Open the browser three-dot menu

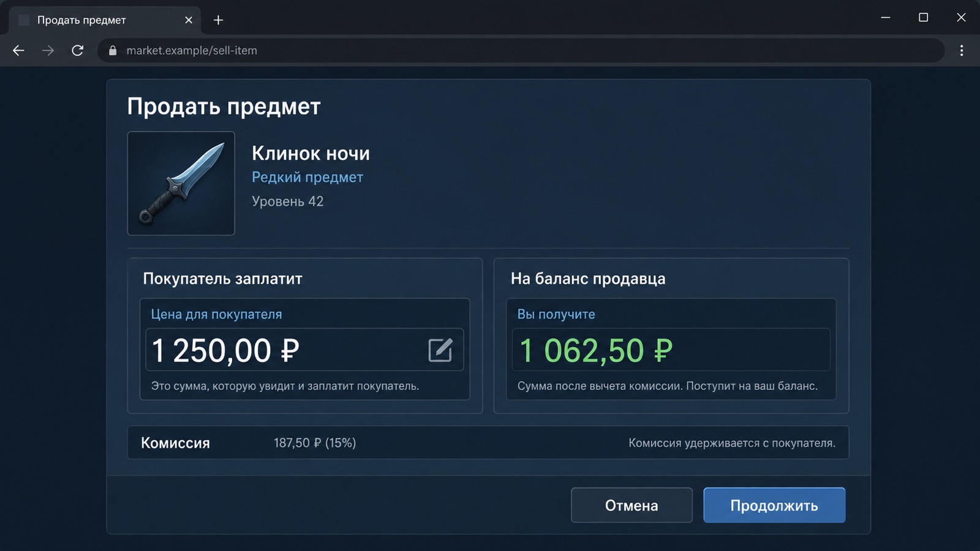pos(962,51)
